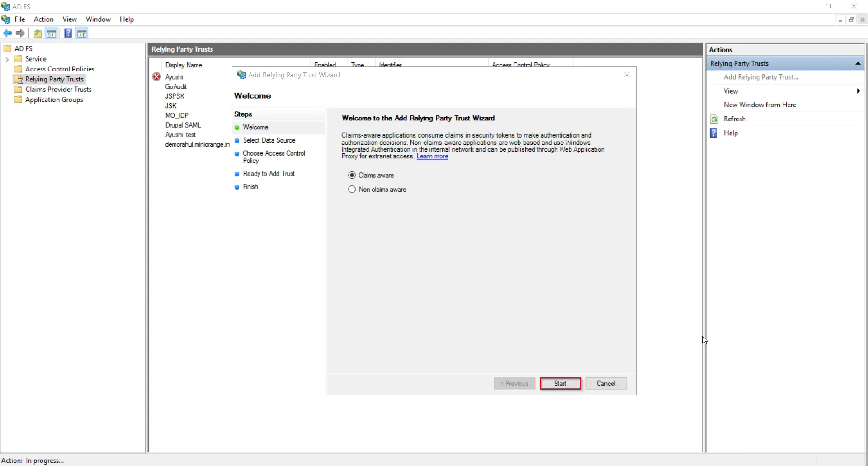Click the Claims Provider Trusts folder icon

coord(18,89)
